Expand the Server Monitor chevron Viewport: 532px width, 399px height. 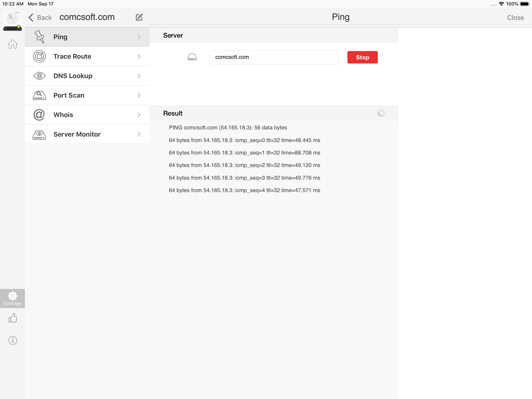pos(139,134)
